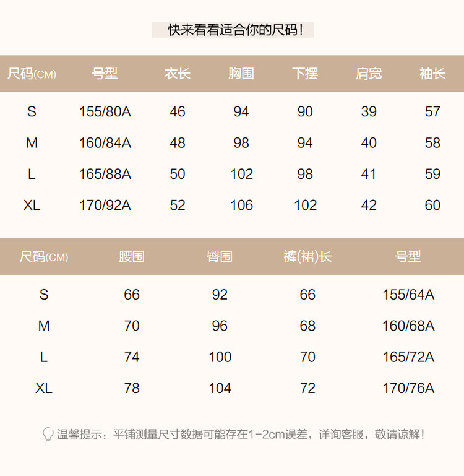Click the 尺码(CM) header in the top table
The image size is (464, 476).
[x=32, y=74]
